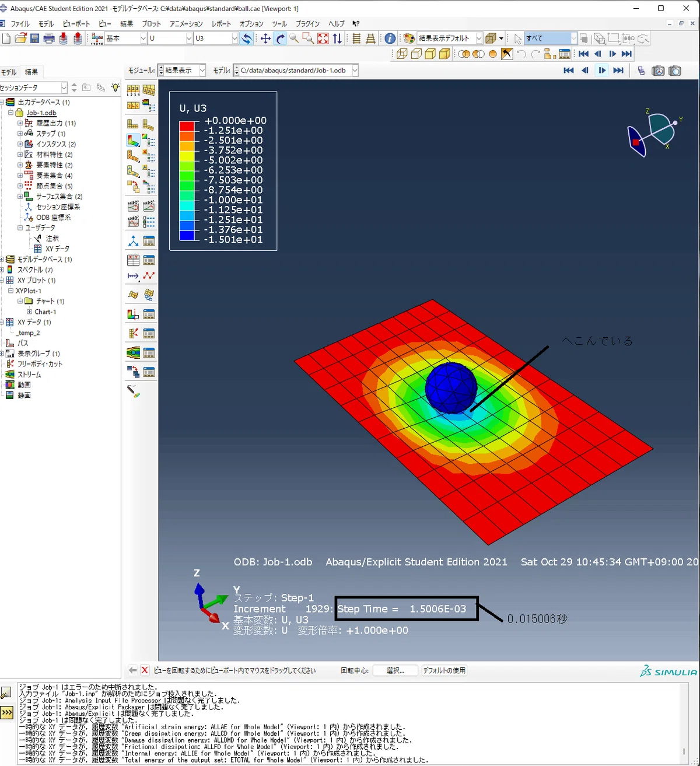
Task: Select Job-1.odb in the tree
Action: (41, 113)
